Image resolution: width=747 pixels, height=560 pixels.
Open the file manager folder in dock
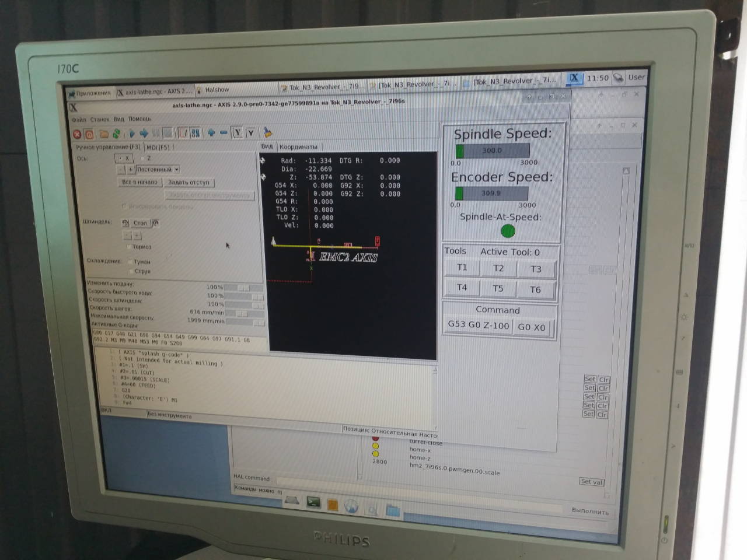pos(393,511)
